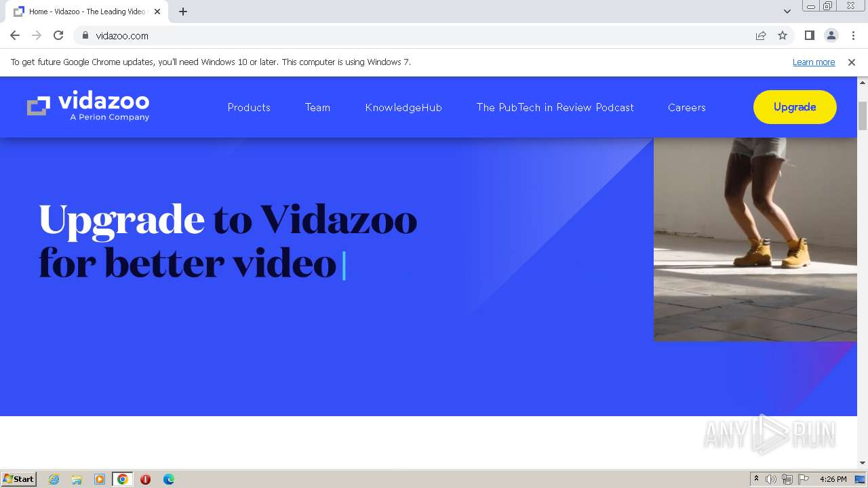Click the page vertical scrollbar thumb
868x488 pixels.
click(x=863, y=115)
